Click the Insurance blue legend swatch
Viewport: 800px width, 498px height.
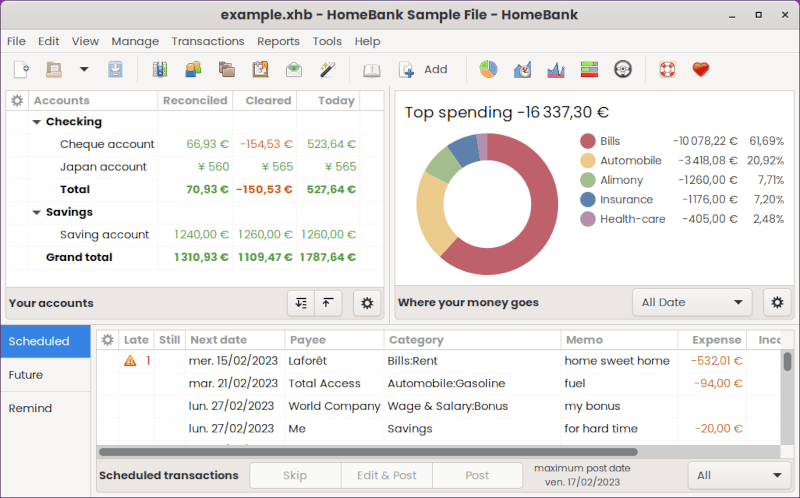pos(588,200)
